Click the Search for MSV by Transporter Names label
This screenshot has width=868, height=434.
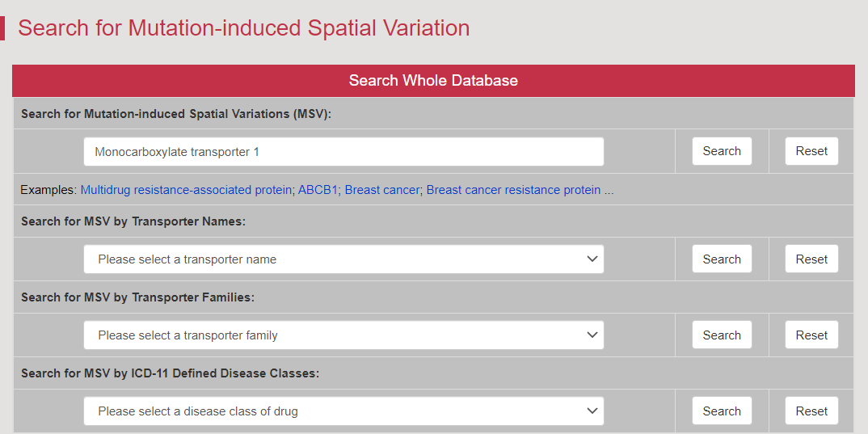tap(133, 221)
